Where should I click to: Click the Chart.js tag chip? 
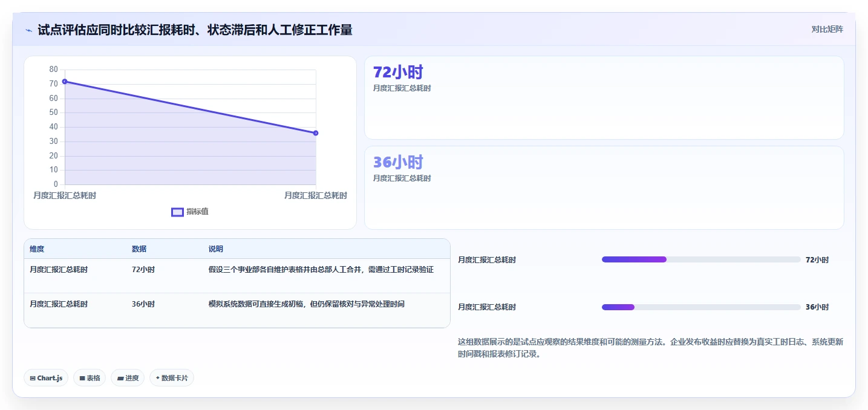coord(46,378)
